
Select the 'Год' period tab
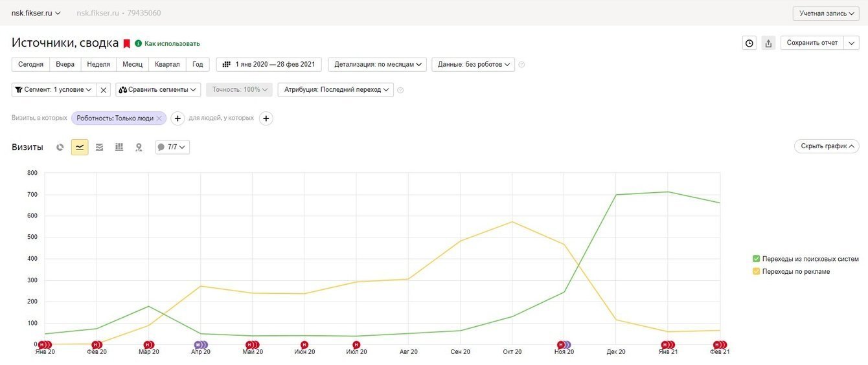point(198,65)
